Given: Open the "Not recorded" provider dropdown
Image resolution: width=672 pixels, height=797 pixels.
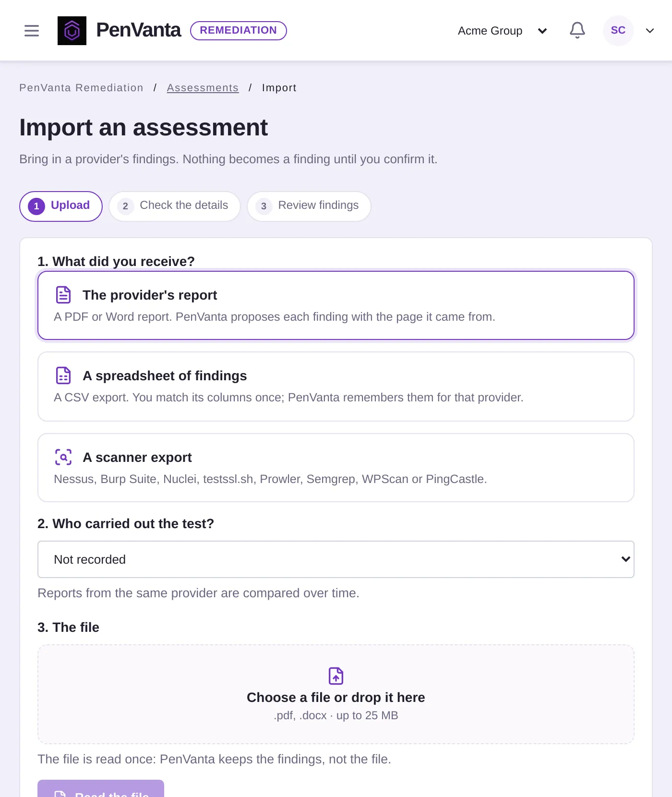Looking at the screenshot, I should coord(336,559).
